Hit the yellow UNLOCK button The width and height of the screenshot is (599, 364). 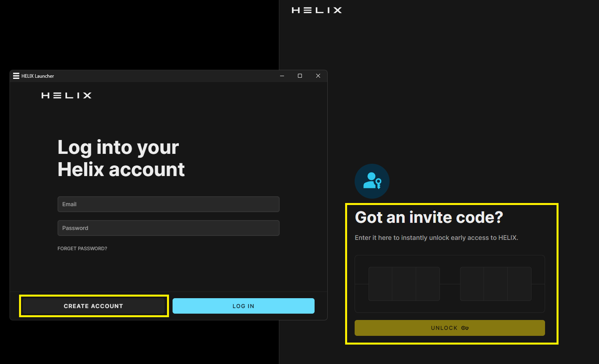449,328
